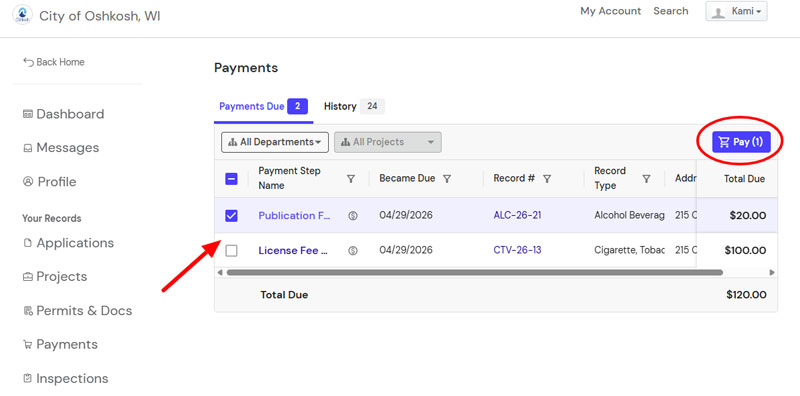800x396 pixels.
Task: Click the dollar icon in the Publication Fee row
Action: pyautogui.click(x=353, y=216)
